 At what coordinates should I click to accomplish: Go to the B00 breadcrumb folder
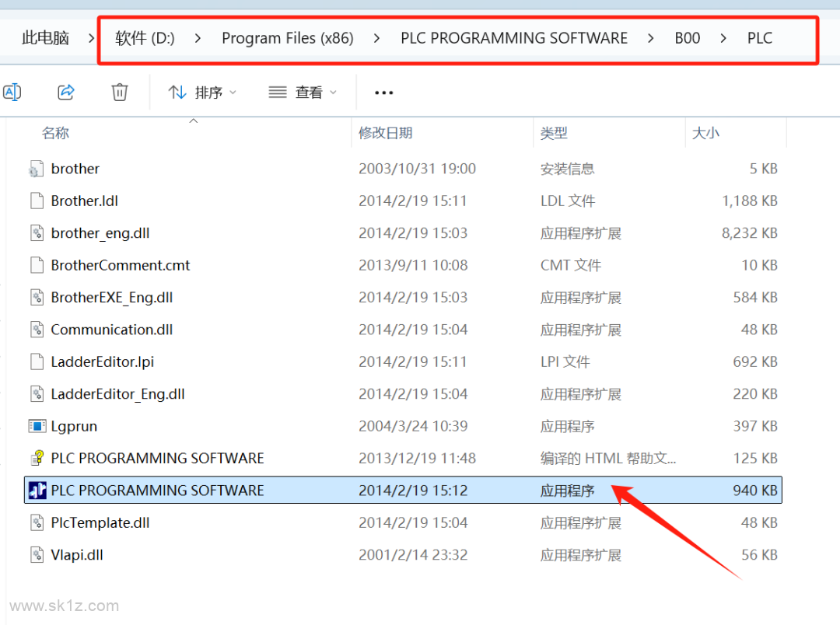688,38
